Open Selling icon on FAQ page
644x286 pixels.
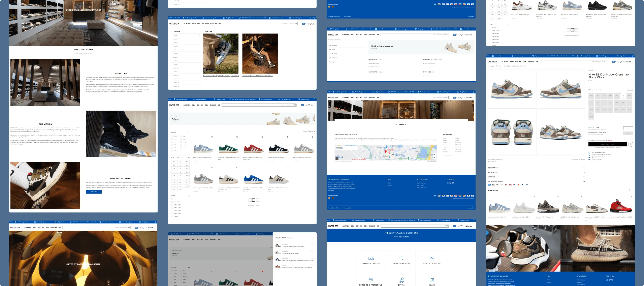(x=432, y=280)
